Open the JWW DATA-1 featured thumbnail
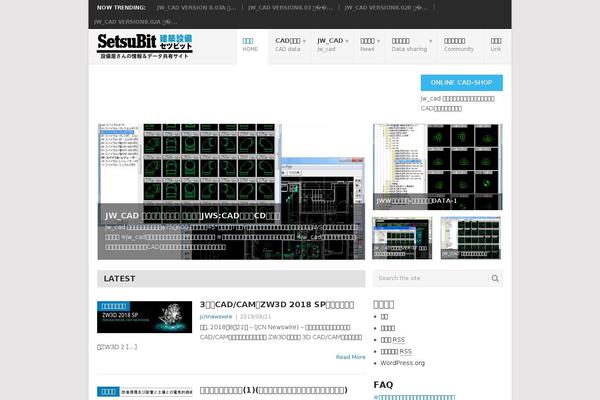Image resolution: width=600 pixels, height=400 pixels. (437, 167)
